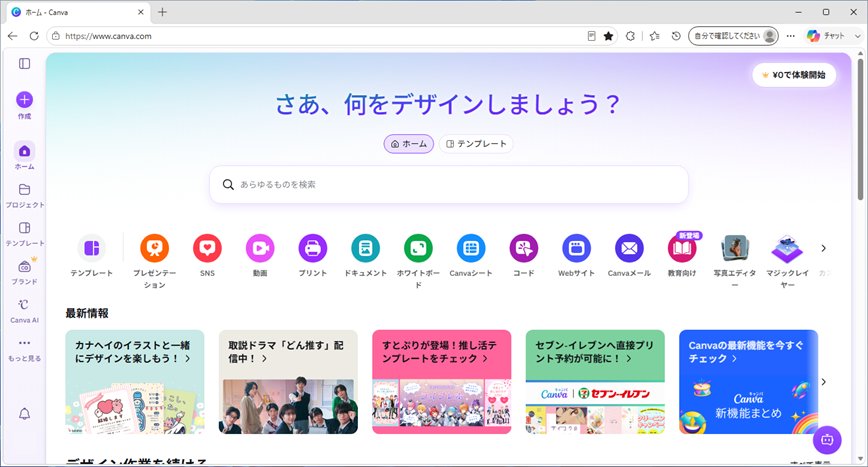Open browser settings three-dot menu
Image resolution: width=868 pixels, height=467 pixels.
790,36
